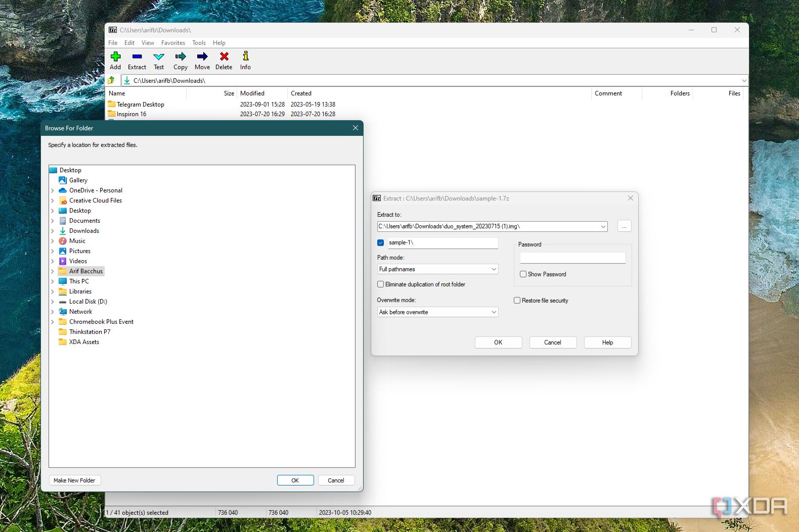Expand the Chromebook Plus Event node

53,322
